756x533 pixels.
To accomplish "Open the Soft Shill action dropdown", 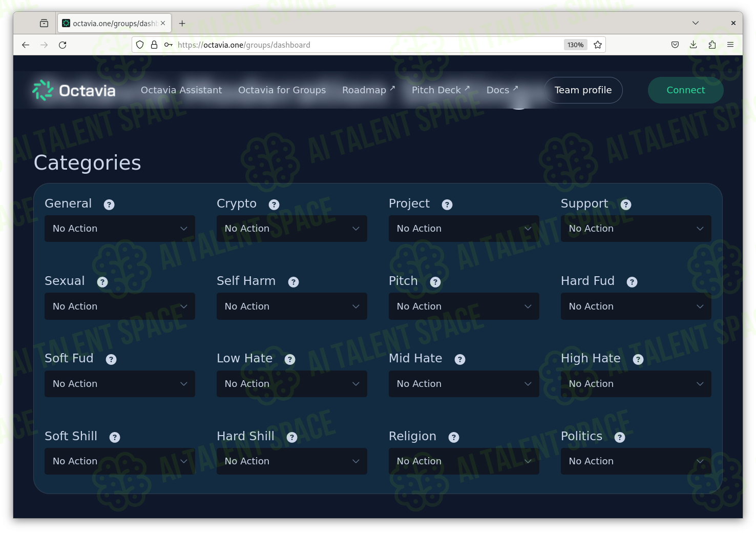I will (120, 461).
